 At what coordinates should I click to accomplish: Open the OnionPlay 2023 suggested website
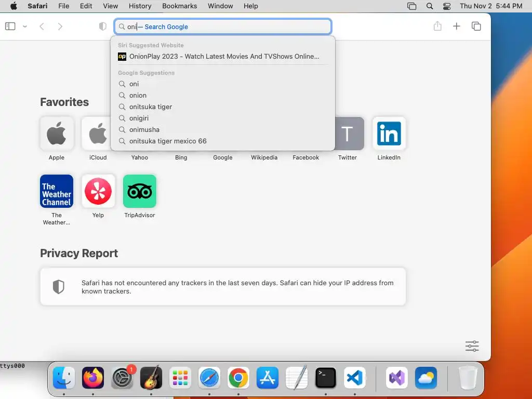(x=223, y=56)
